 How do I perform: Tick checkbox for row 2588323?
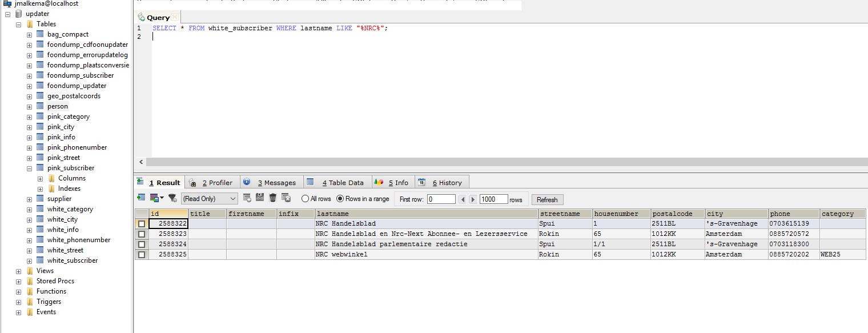pyautogui.click(x=142, y=234)
